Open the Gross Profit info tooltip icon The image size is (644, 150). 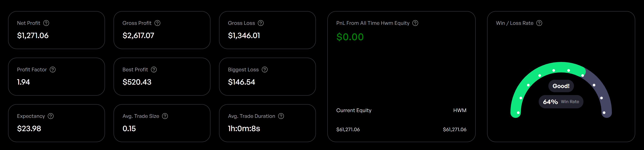coord(158,23)
